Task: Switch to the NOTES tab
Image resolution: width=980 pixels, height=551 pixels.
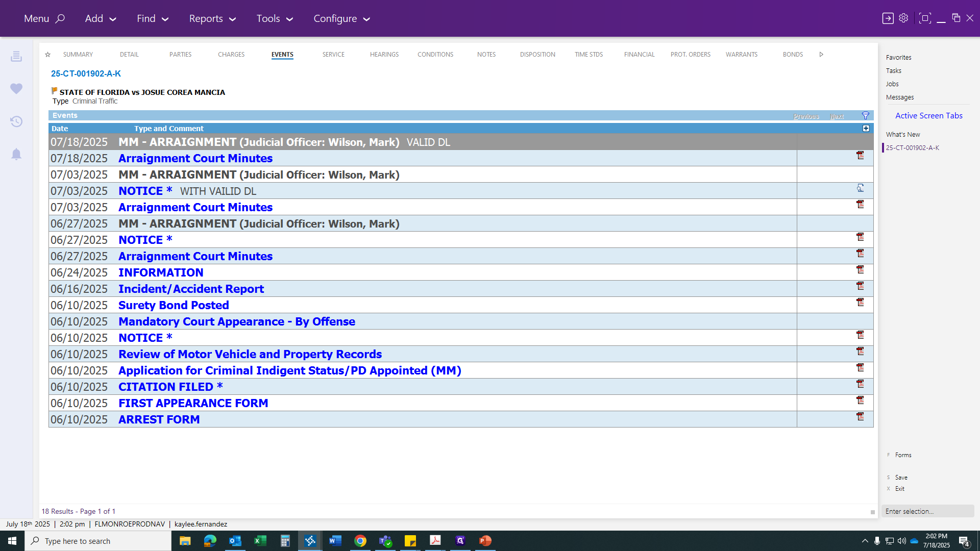Action: [x=486, y=55]
